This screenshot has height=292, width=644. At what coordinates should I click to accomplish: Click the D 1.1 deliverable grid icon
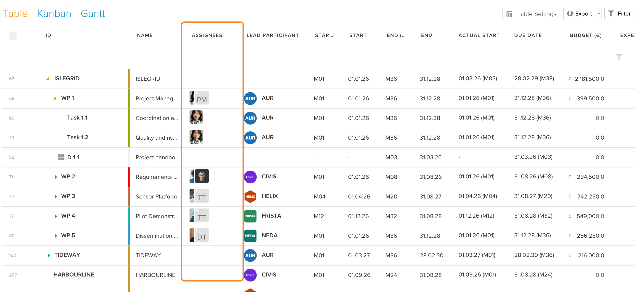coord(61,157)
